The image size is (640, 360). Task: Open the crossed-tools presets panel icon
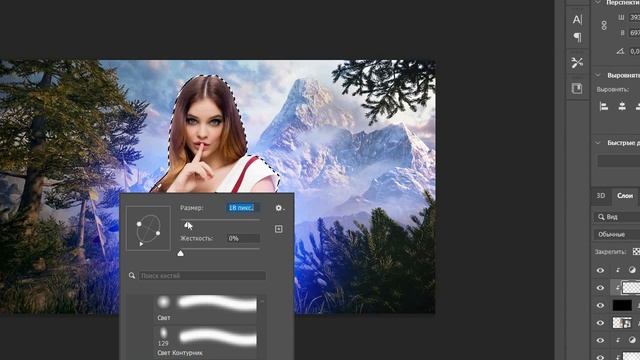pyautogui.click(x=577, y=62)
